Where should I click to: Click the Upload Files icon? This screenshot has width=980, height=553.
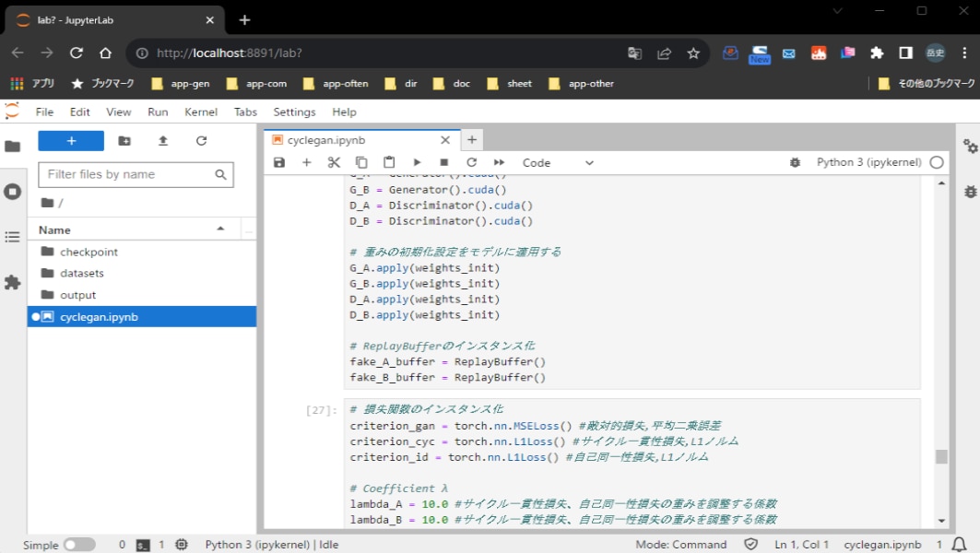163,141
